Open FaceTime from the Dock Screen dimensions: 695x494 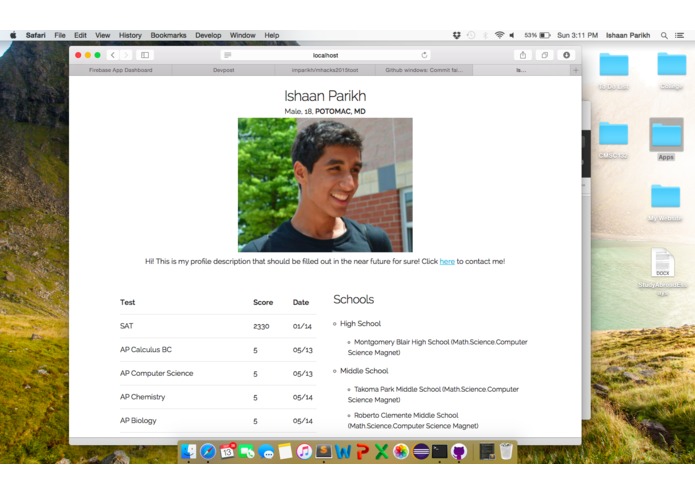pos(246,451)
